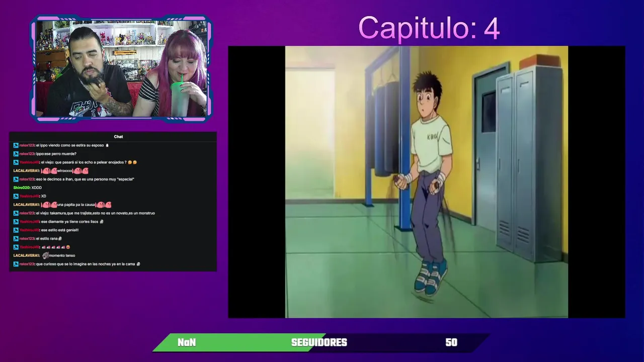
Task: Click moderator badge beside "el estilo rana"
Action: point(16,239)
